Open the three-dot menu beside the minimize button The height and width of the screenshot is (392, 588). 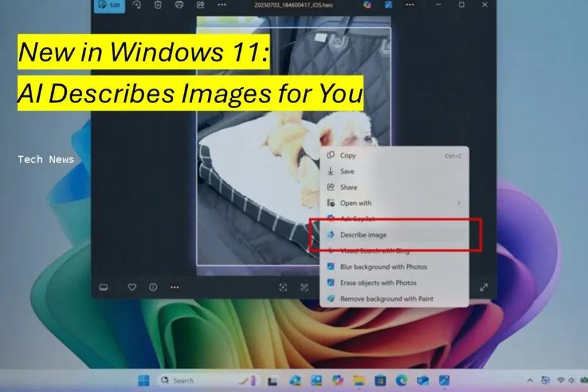pyautogui.click(x=410, y=5)
